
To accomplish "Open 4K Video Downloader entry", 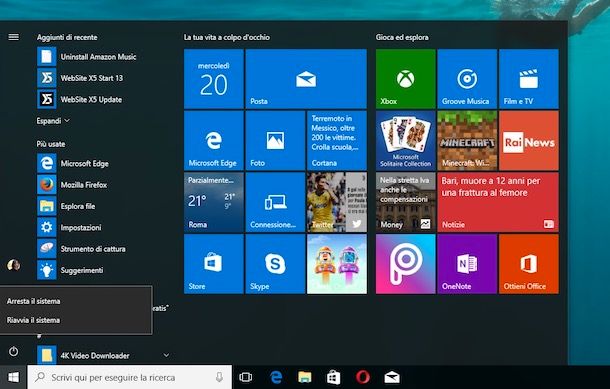I will [104, 355].
